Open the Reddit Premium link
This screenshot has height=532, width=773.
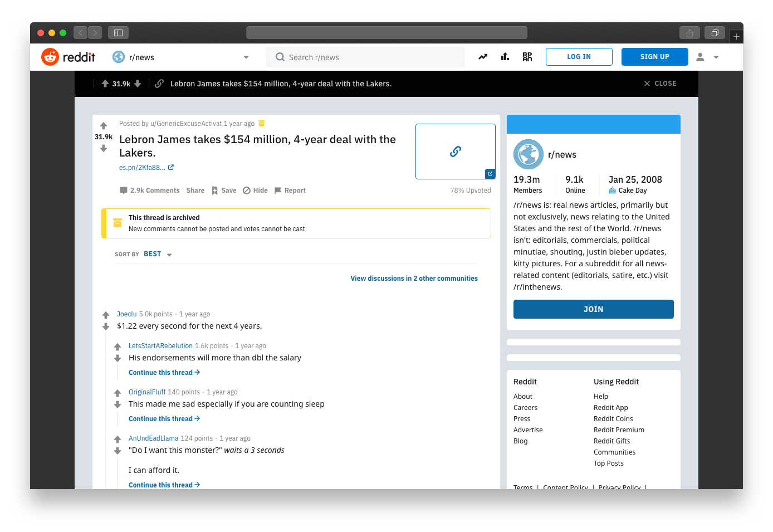pos(619,430)
